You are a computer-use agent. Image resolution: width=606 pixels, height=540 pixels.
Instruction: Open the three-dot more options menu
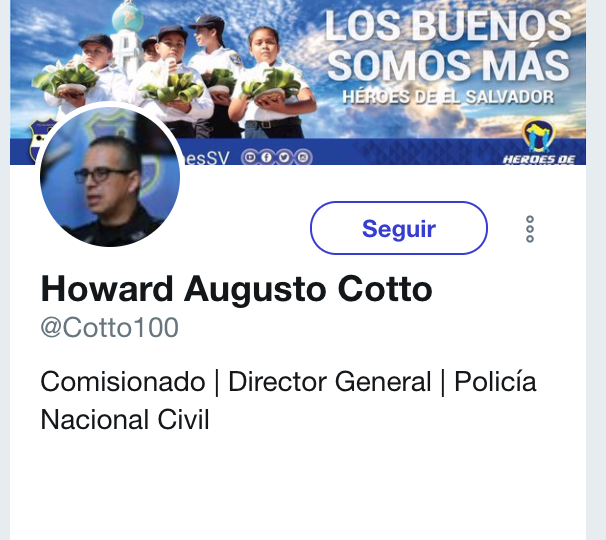(x=530, y=229)
